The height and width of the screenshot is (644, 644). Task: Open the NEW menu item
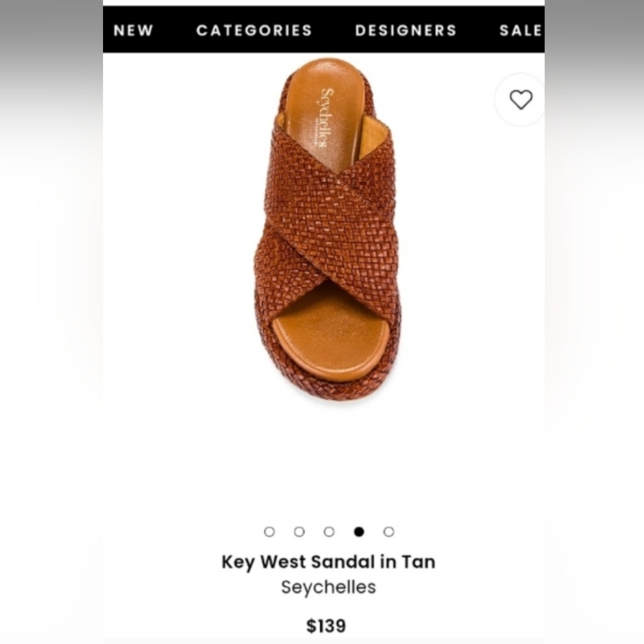click(133, 30)
